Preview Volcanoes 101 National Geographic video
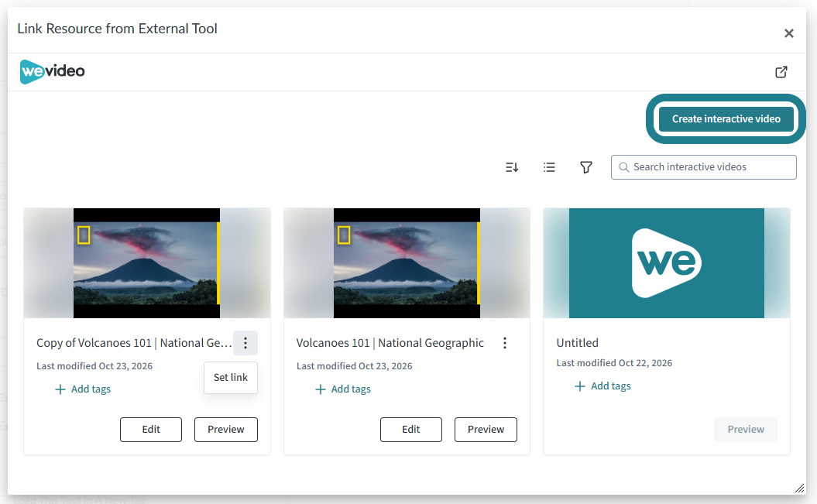 (x=486, y=430)
